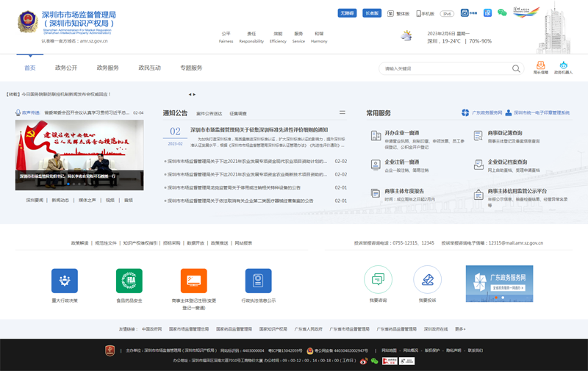Open 新闻动态 link below slideshow
This screenshot has height=371, width=588.
point(60,200)
